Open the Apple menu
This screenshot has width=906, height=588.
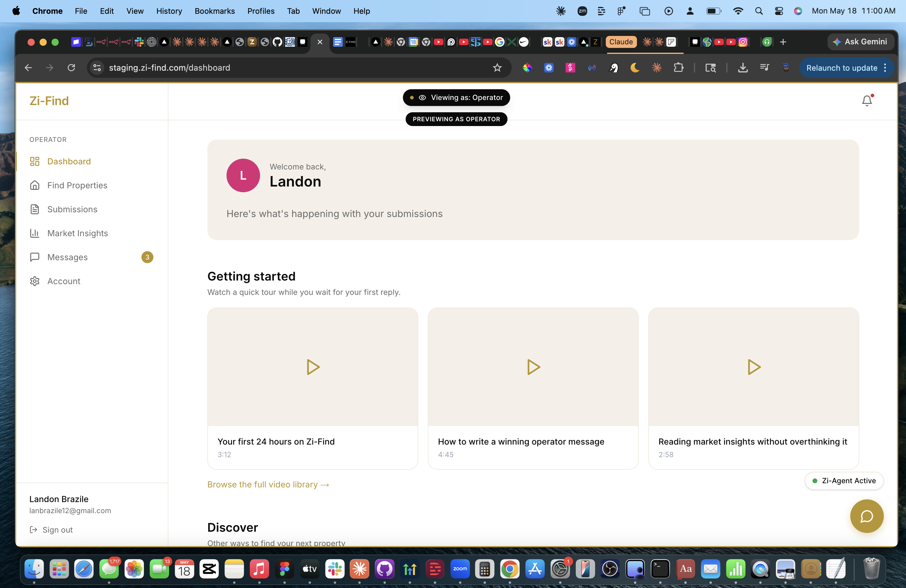[x=16, y=11]
